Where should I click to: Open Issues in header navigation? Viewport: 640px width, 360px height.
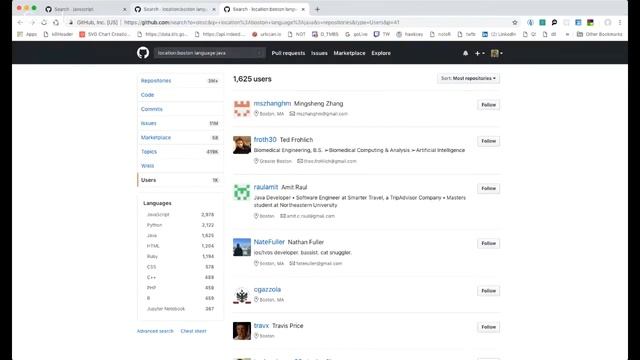click(x=319, y=53)
